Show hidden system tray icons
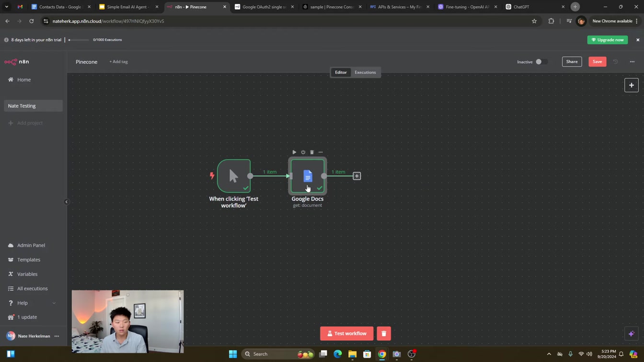The height and width of the screenshot is (362, 644). (x=549, y=354)
